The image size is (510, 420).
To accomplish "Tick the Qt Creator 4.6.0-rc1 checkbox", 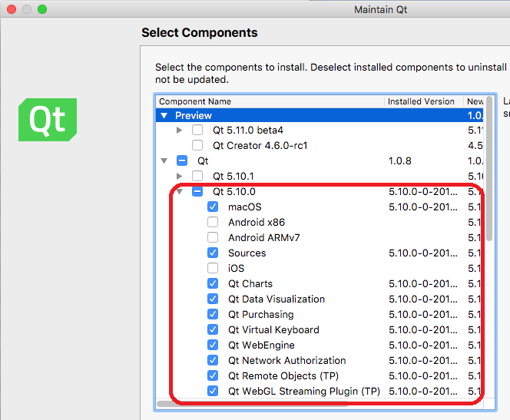I will (197, 145).
